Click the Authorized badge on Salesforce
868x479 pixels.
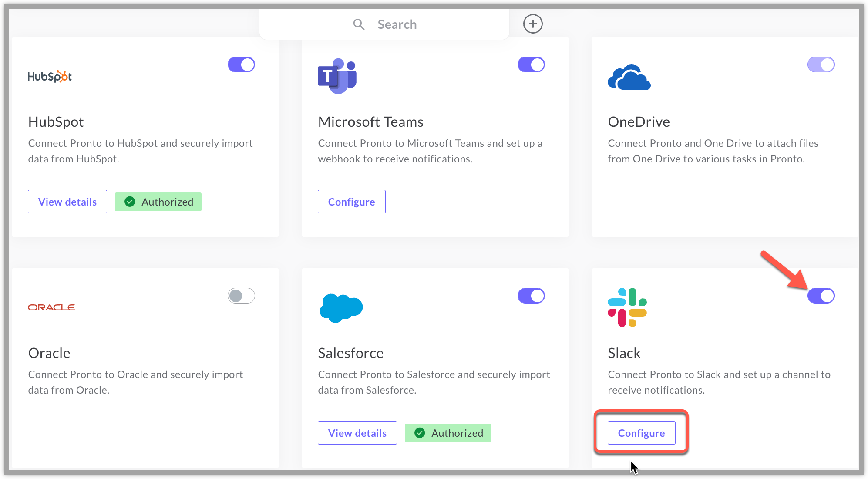click(x=448, y=433)
